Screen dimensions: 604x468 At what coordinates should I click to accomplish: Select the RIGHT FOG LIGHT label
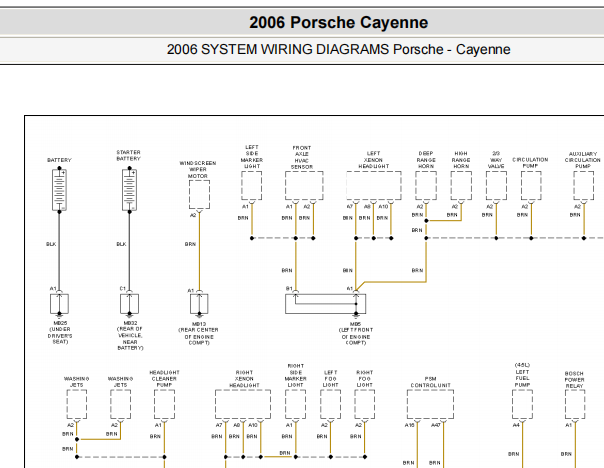click(x=365, y=379)
